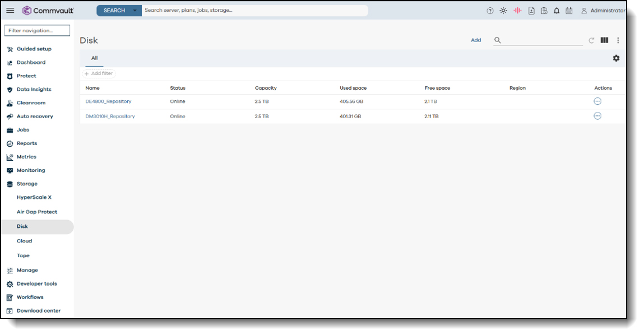644x336 pixels.
Task: Click the 401.31 GB used space value
Action: [350, 116]
